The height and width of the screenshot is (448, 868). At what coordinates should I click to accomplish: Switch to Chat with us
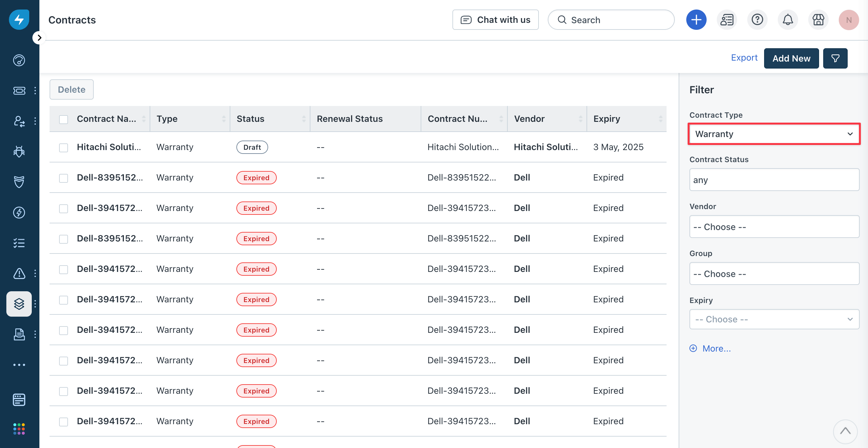(495, 20)
